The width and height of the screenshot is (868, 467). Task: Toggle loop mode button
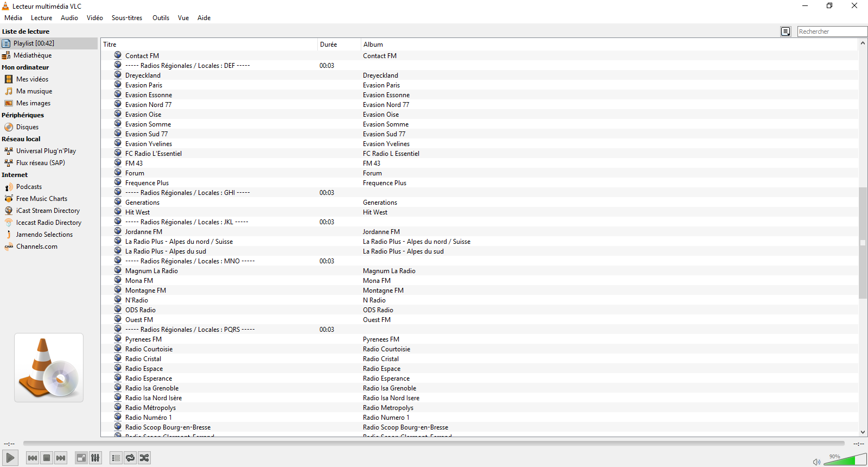click(130, 458)
